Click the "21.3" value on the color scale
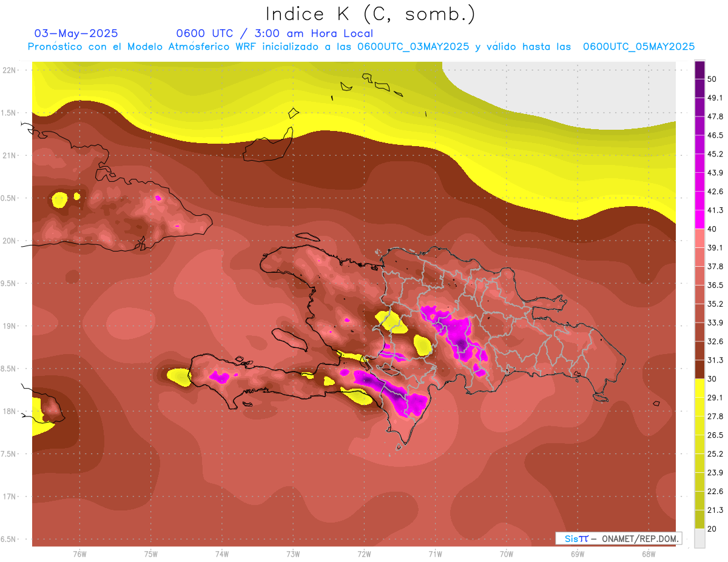Screen dimensions: 728x562 pyautogui.click(x=716, y=510)
